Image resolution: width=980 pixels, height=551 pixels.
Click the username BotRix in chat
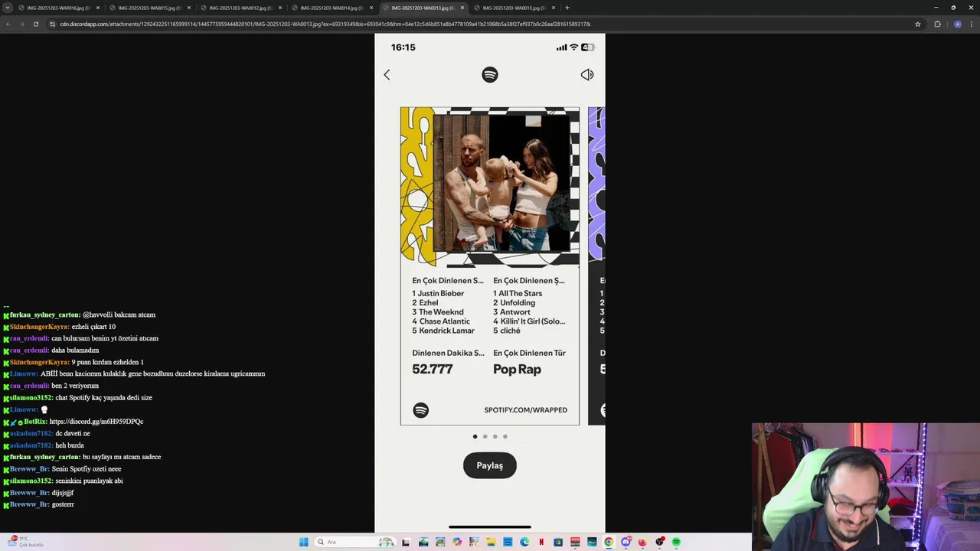[x=35, y=422]
